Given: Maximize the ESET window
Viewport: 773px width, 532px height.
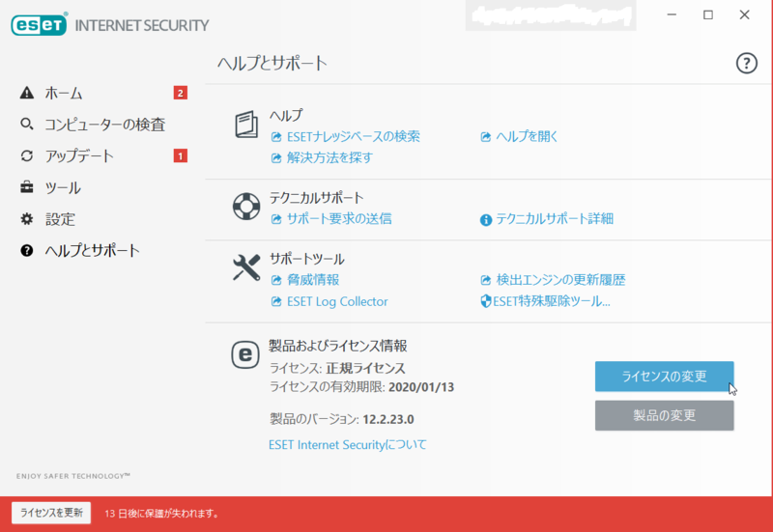Looking at the screenshot, I should (708, 14).
